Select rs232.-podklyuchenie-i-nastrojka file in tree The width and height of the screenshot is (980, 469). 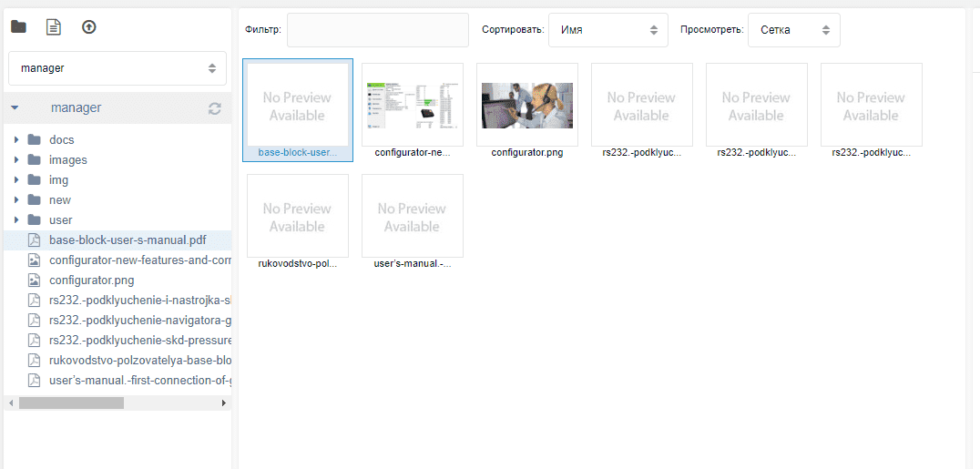[140, 301]
